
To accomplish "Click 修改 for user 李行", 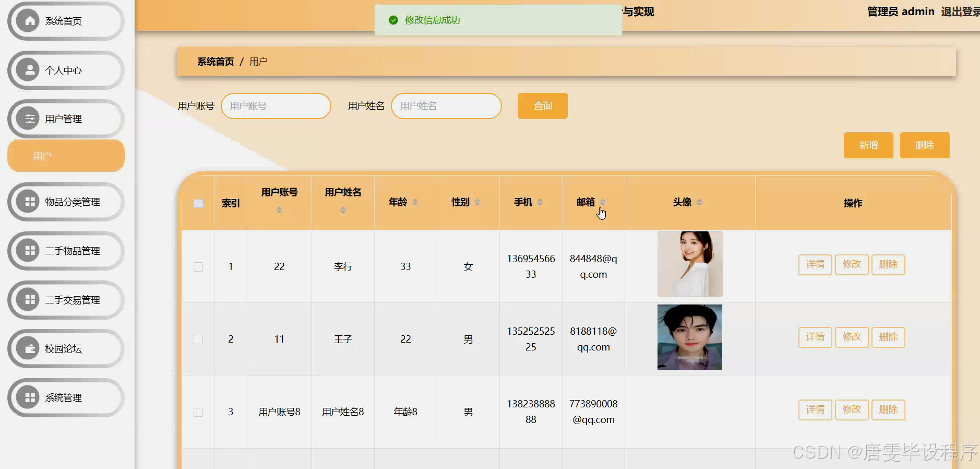I will 852,264.
